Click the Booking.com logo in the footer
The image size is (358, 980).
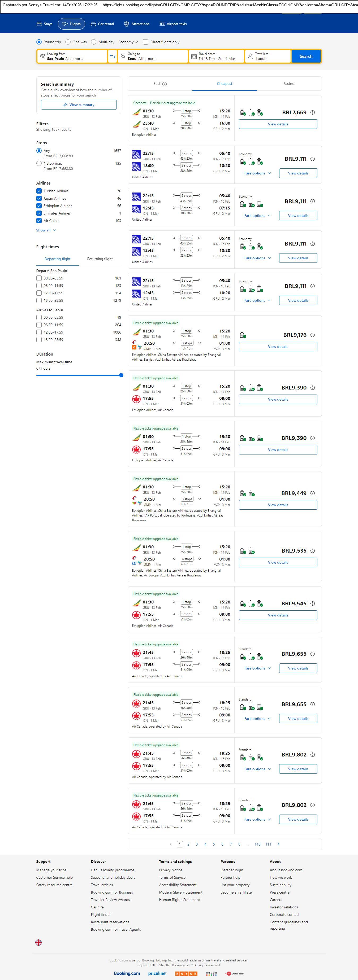click(x=127, y=973)
